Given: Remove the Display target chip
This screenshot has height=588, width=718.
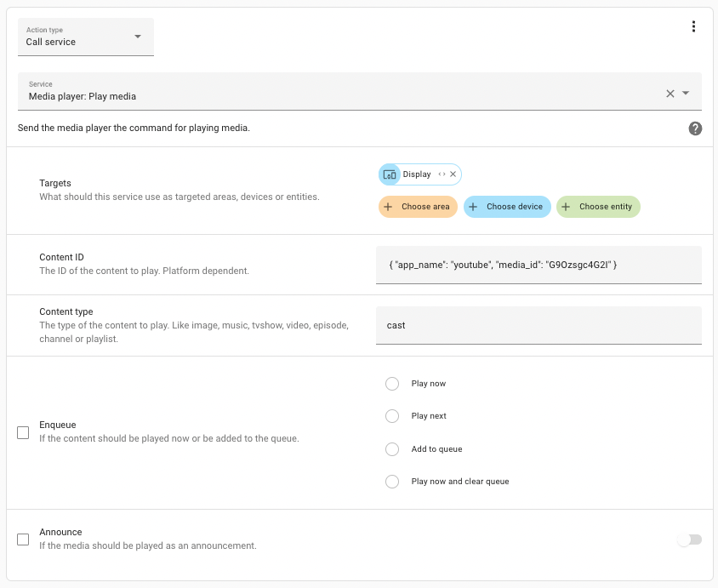Looking at the screenshot, I should [453, 174].
